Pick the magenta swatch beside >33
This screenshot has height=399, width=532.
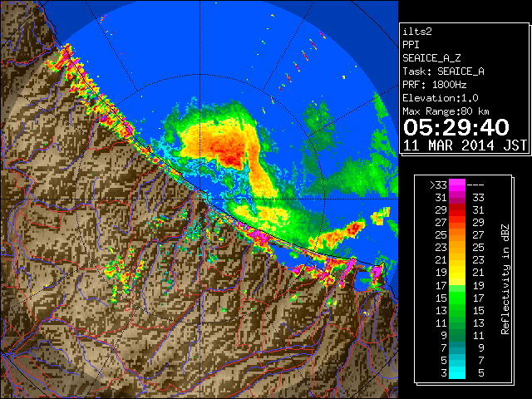[457, 185]
